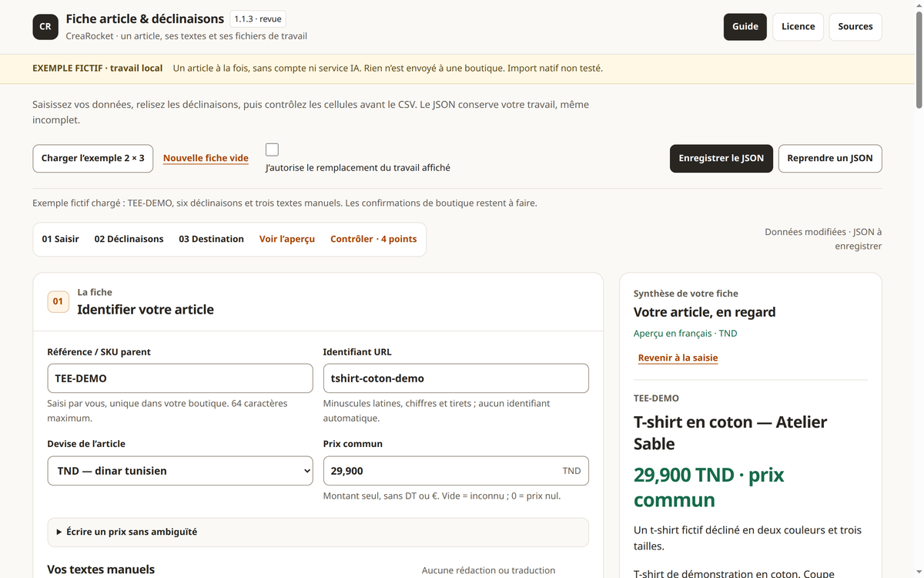924x578 pixels.
Task: Open the Guide page
Action: 745,26
